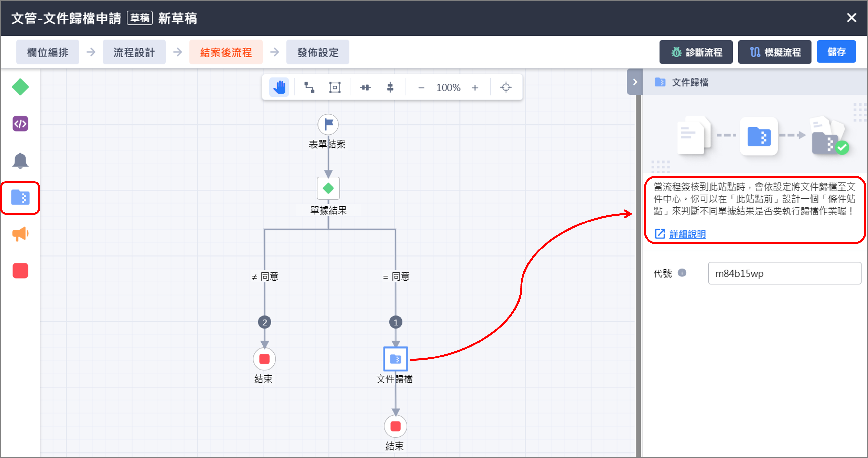
Task: Go to 發佈設定 step
Action: [318, 52]
